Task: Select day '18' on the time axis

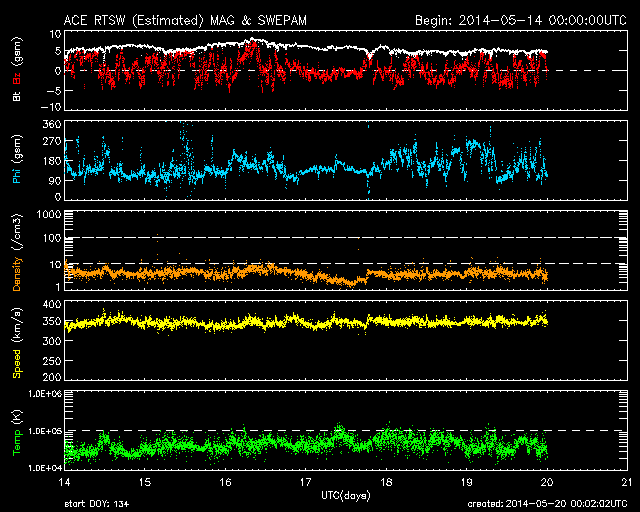Action: (386, 482)
